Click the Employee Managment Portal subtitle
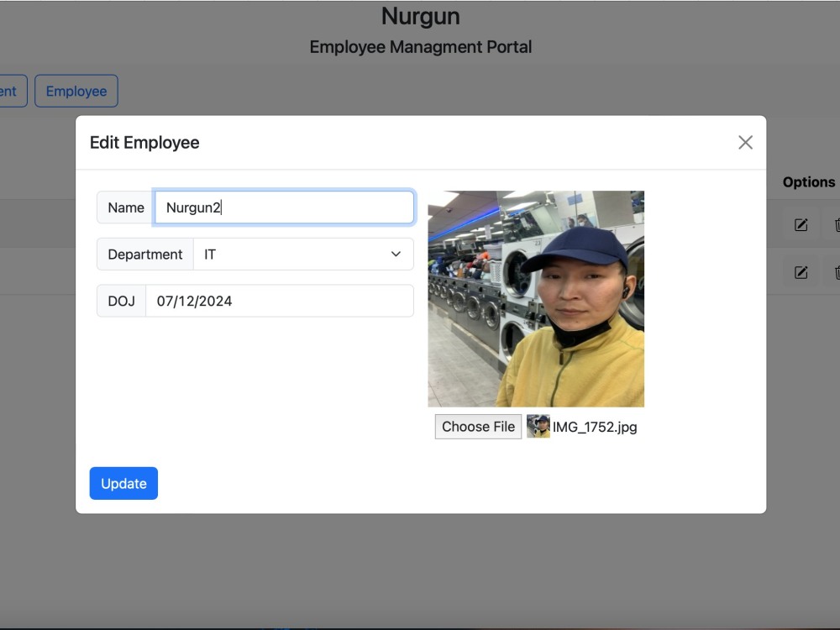 coord(421,47)
